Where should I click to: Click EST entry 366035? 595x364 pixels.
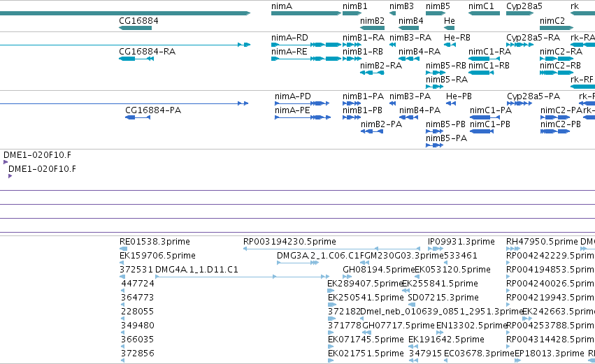(137, 340)
